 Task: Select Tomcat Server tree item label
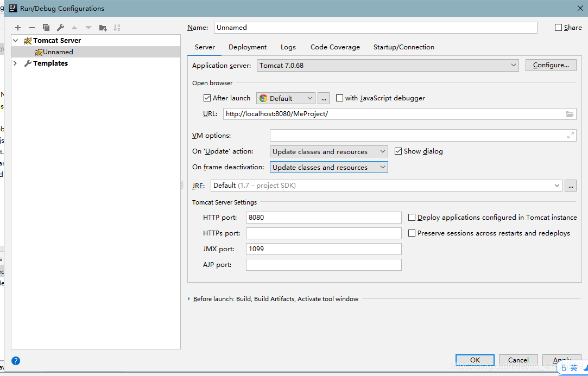(57, 41)
